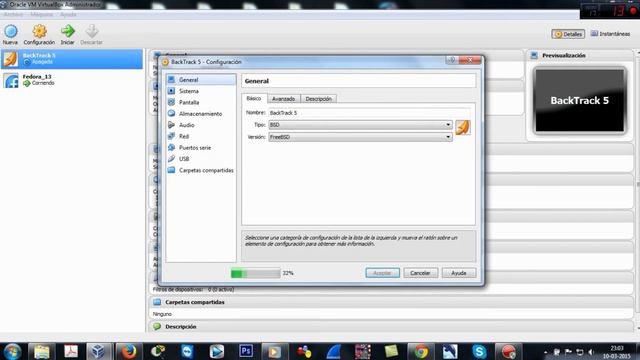
Task: Click the Cancelar button
Action: (x=420, y=273)
